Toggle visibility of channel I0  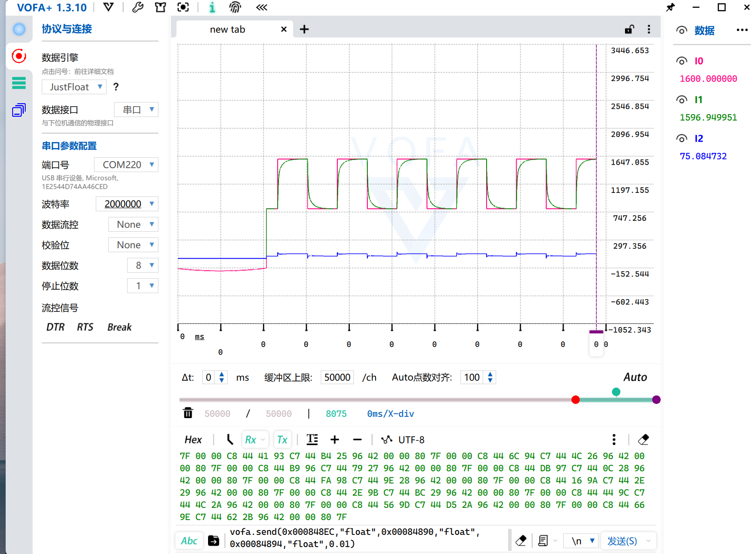(x=682, y=61)
